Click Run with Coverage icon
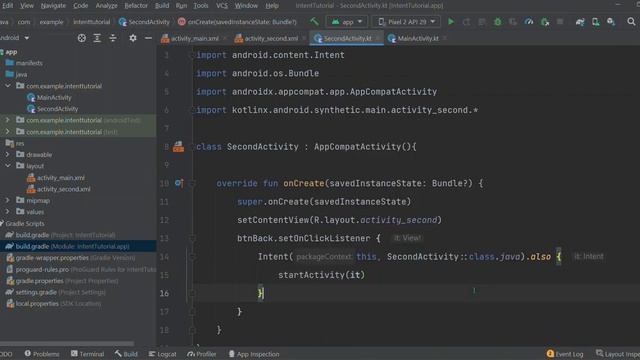 coord(513,22)
